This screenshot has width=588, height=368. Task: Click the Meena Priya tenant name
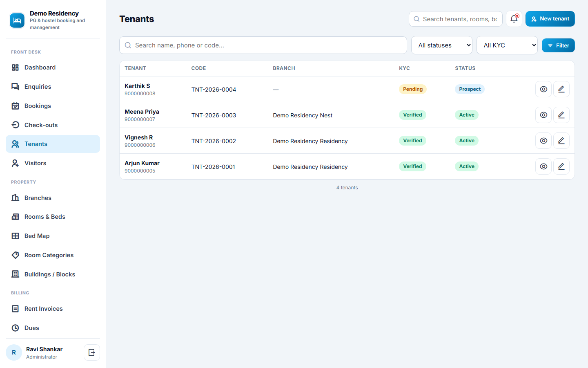(x=142, y=112)
